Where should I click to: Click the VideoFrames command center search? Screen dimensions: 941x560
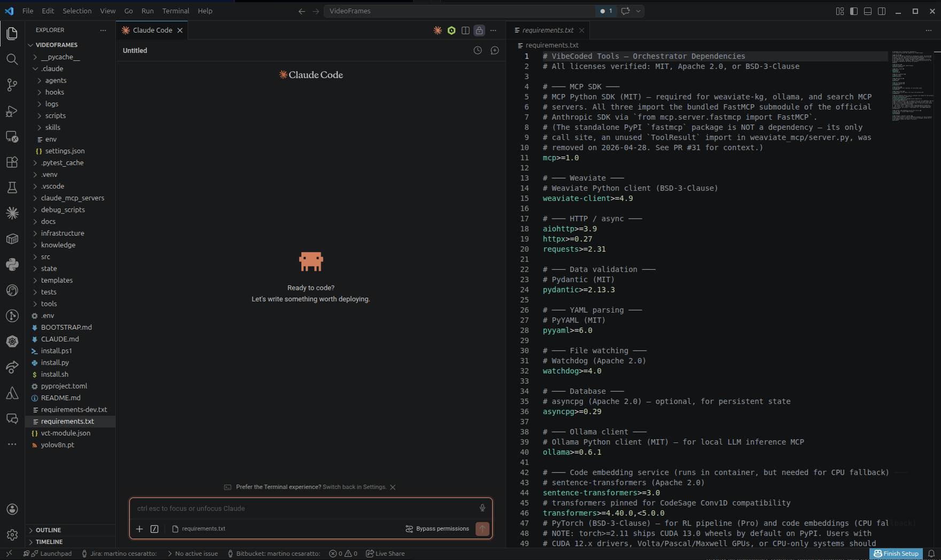[x=460, y=11]
